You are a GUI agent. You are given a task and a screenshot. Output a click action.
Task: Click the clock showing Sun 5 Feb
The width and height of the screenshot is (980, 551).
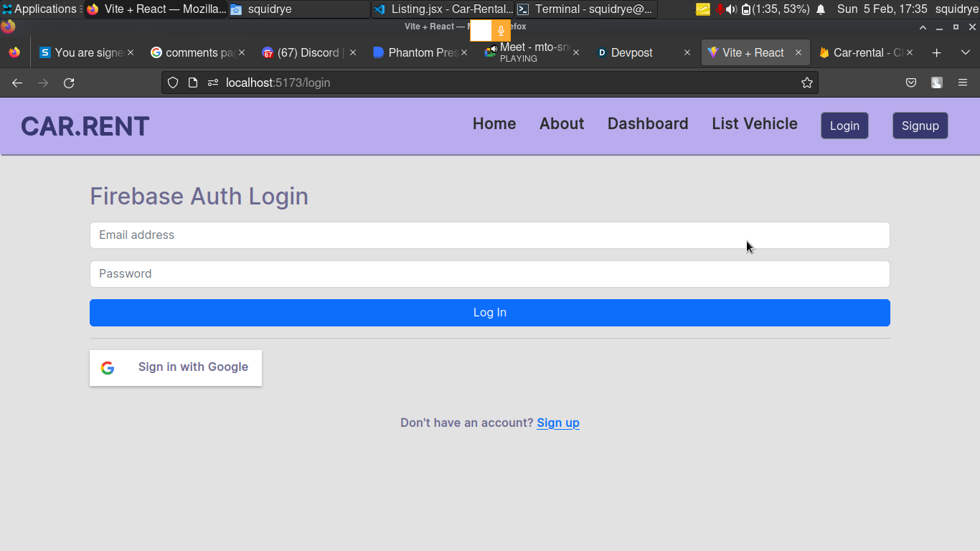(882, 9)
